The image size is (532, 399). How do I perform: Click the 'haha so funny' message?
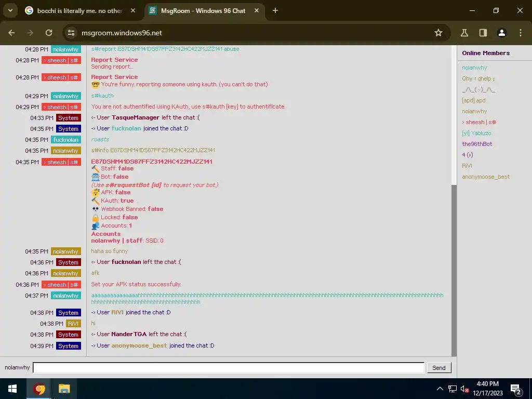(x=109, y=251)
